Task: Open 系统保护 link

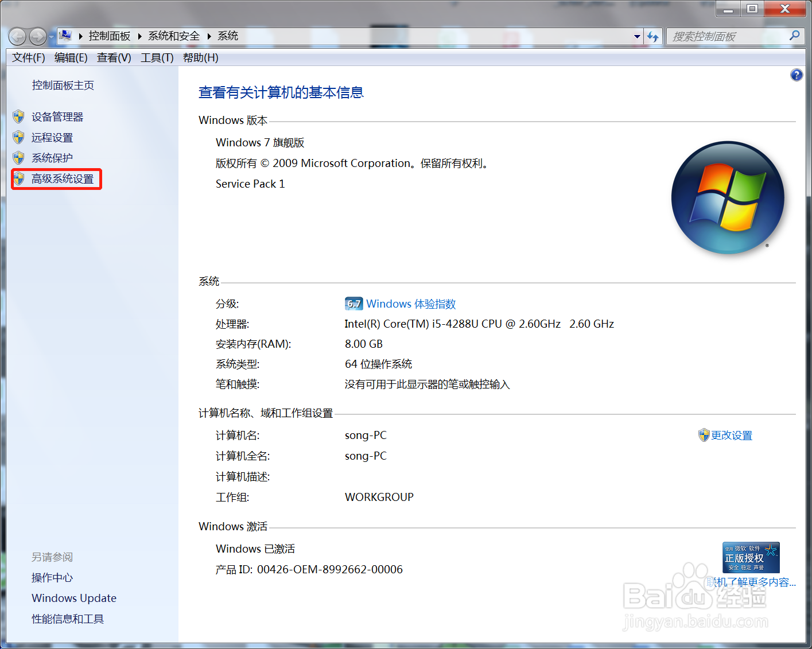Action: click(x=52, y=158)
